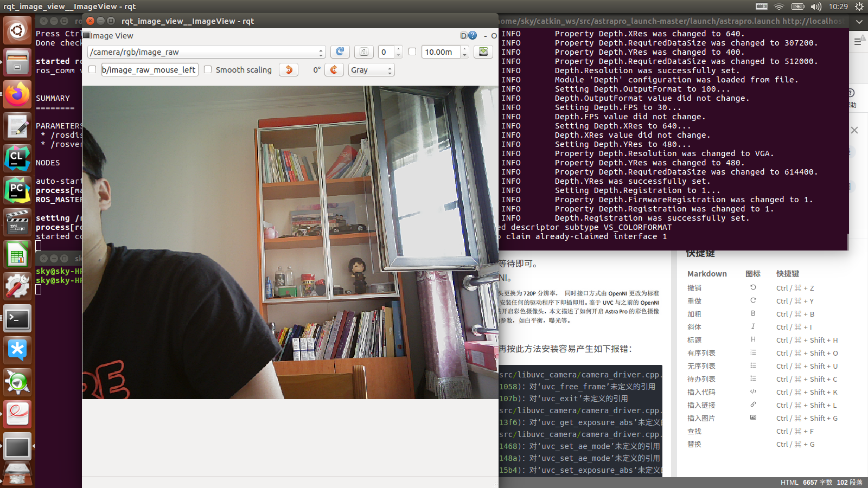Image resolution: width=868 pixels, height=488 pixels.
Task: Open Files manager from the launcher
Action: pos(17,62)
